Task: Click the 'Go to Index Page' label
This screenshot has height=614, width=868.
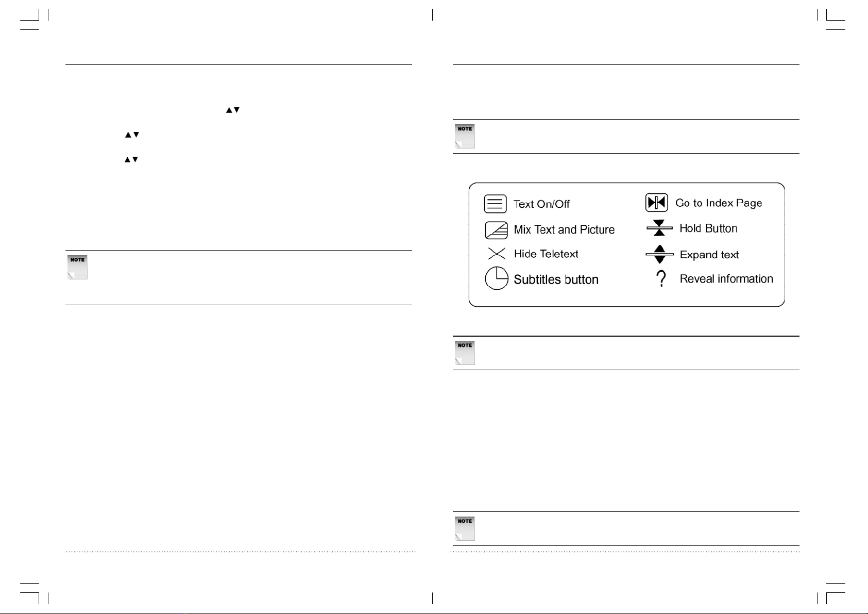Action: coord(719,203)
